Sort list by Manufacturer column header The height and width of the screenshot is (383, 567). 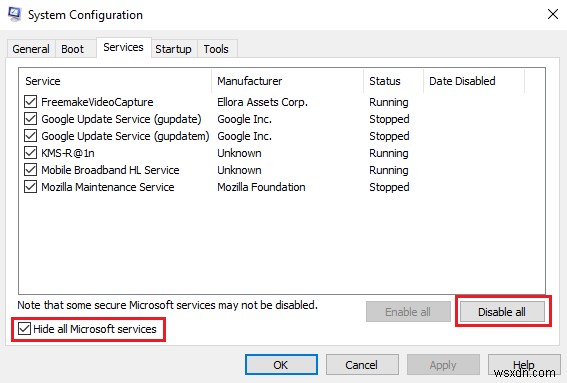click(288, 81)
